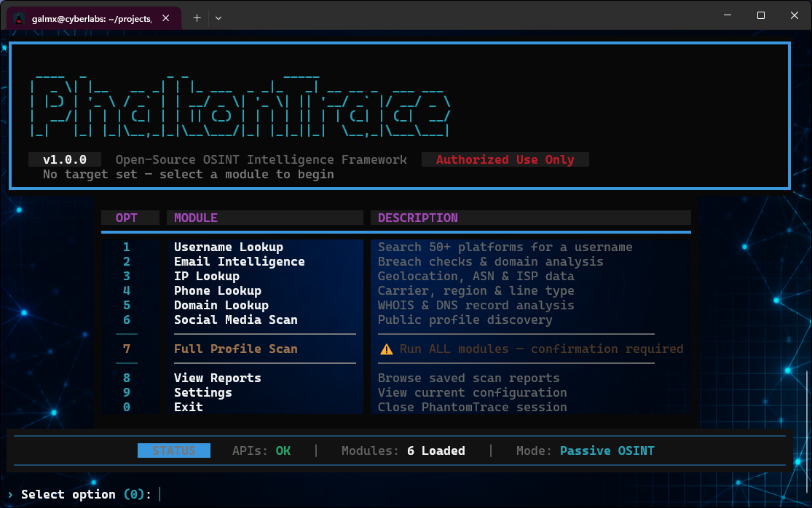
Task: Click the STATUS badge in the status bar
Action: pos(173,451)
